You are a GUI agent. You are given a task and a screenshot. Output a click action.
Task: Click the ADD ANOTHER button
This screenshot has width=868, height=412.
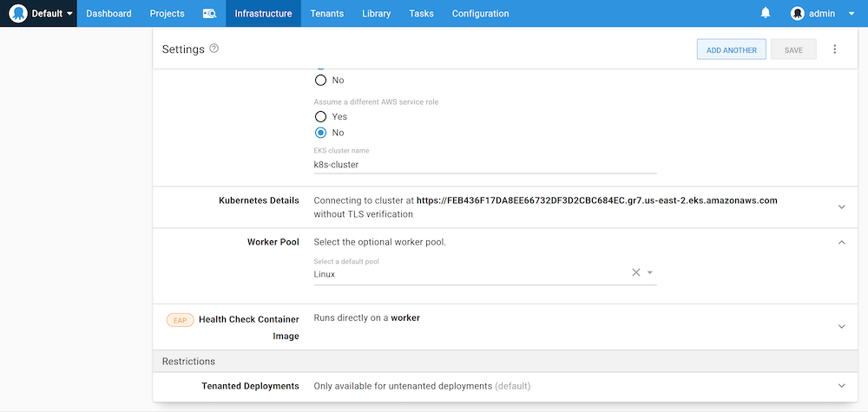731,50
